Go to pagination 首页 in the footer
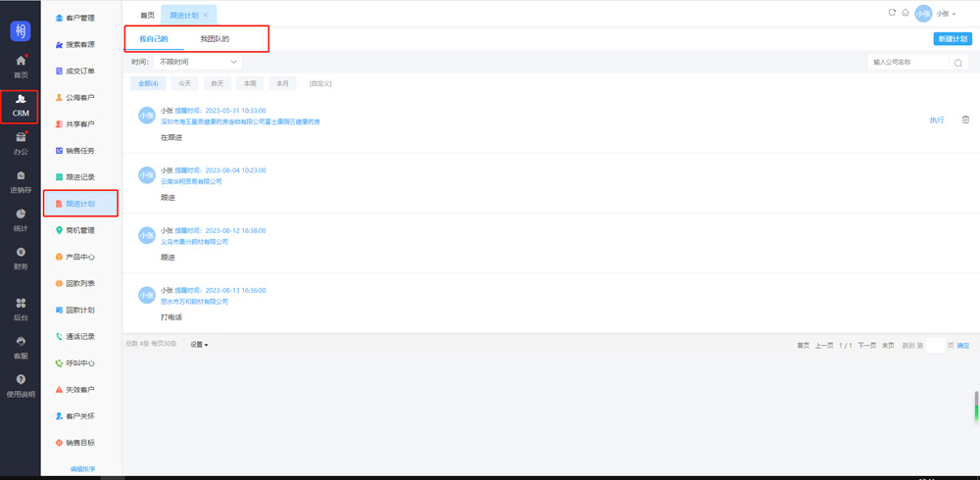 [804, 346]
